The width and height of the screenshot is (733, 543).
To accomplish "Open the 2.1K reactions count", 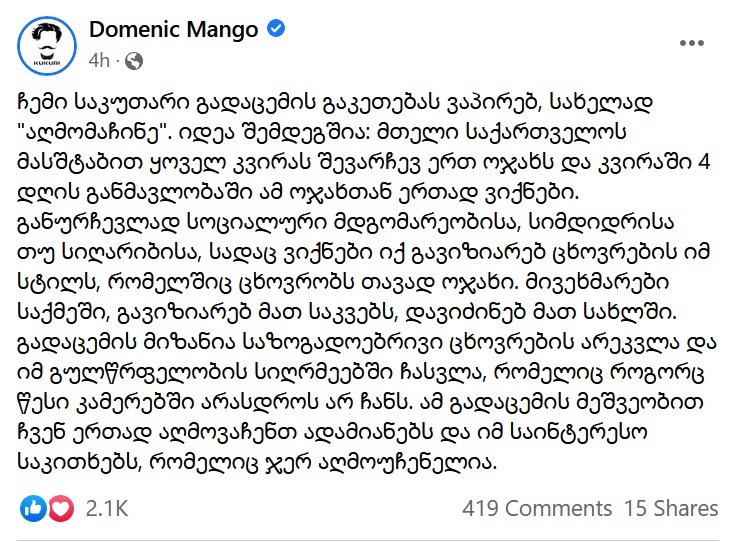I will pyautogui.click(x=107, y=508).
